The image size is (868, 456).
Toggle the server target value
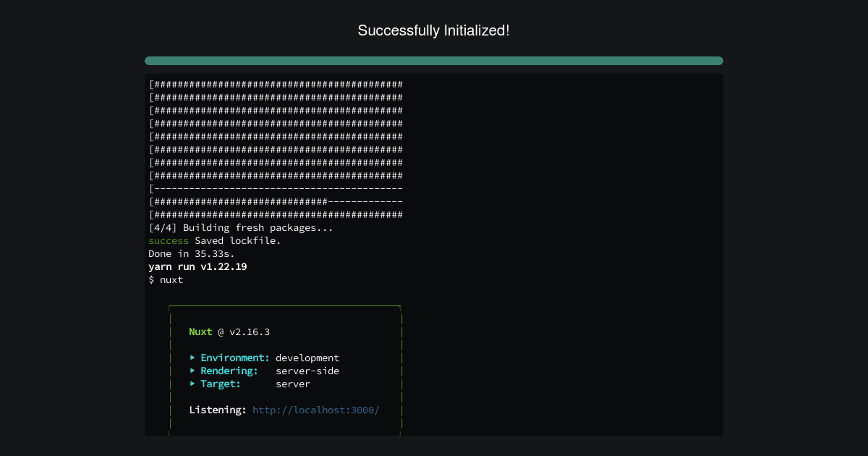click(x=293, y=384)
